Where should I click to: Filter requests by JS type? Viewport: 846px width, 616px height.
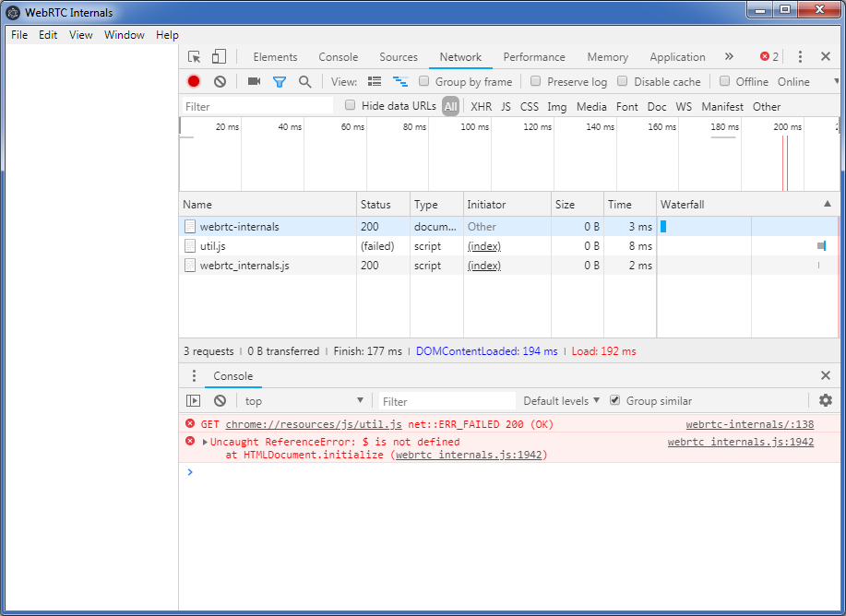click(506, 107)
